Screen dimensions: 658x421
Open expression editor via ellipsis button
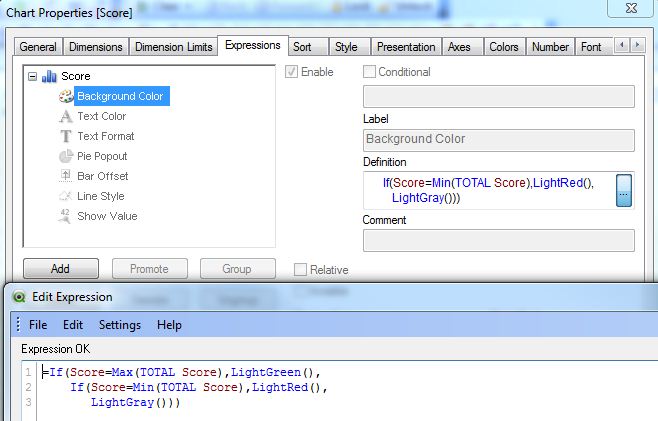(x=624, y=191)
